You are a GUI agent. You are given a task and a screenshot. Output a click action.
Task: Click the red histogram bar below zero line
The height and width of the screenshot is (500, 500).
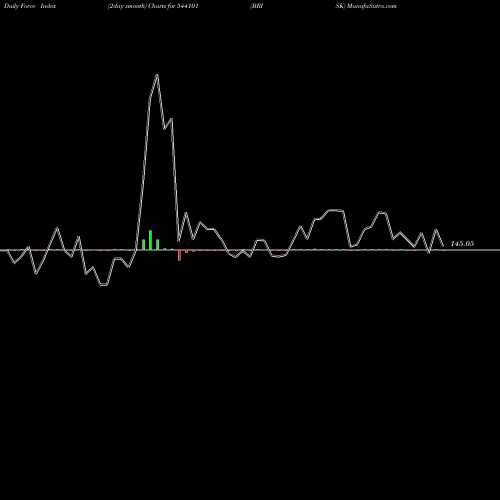[x=179, y=255]
